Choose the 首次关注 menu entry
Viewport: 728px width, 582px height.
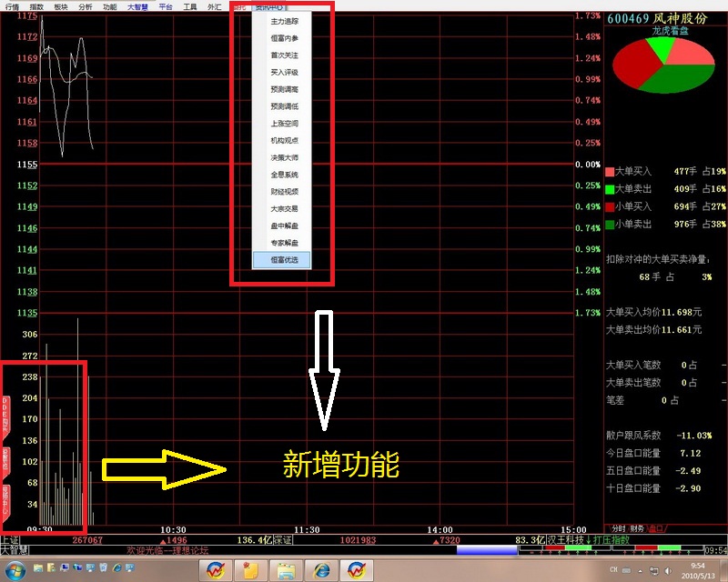[x=282, y=55]
